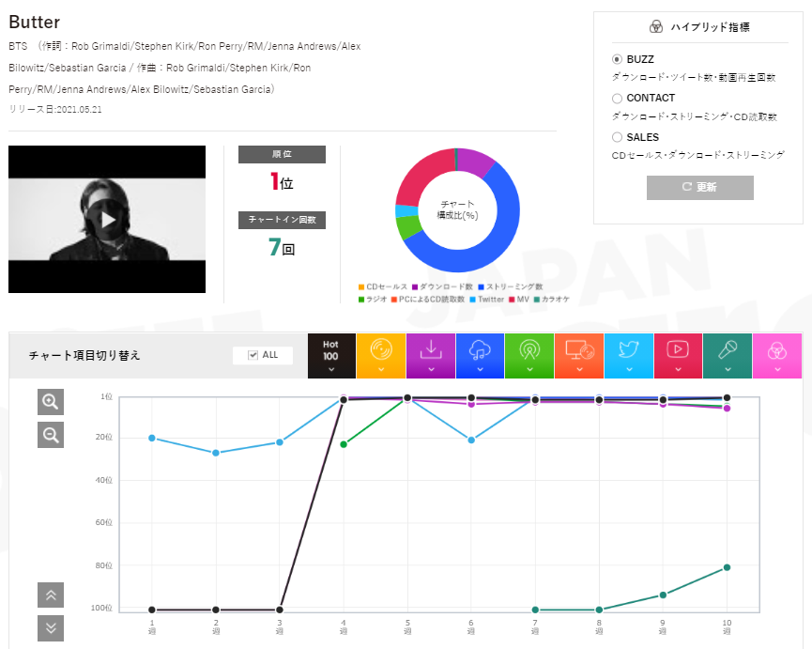Toggle the green radio antenna icon
The height and width of the screenshot is (649, 812).
coord(529,356)
